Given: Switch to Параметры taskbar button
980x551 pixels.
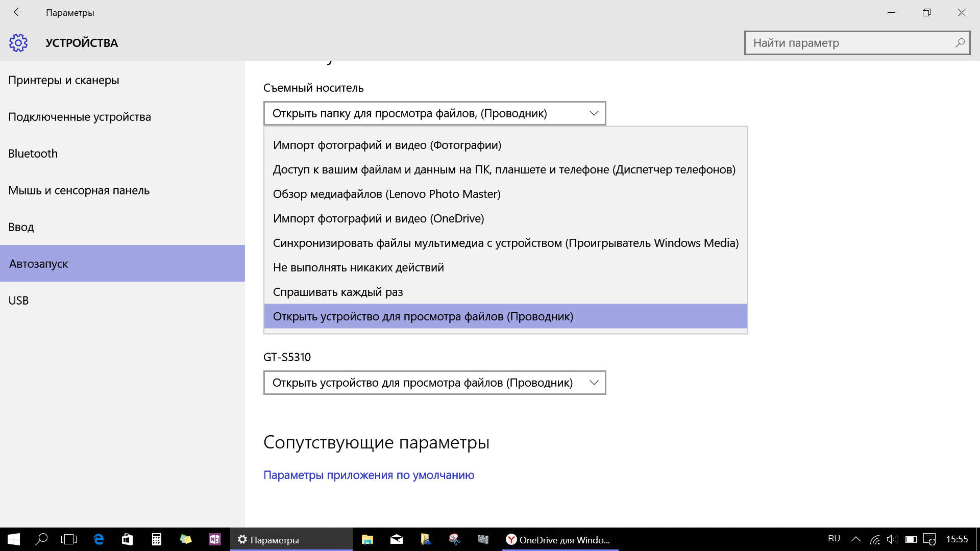Looking at the screenshot, I should click(291, 539).
